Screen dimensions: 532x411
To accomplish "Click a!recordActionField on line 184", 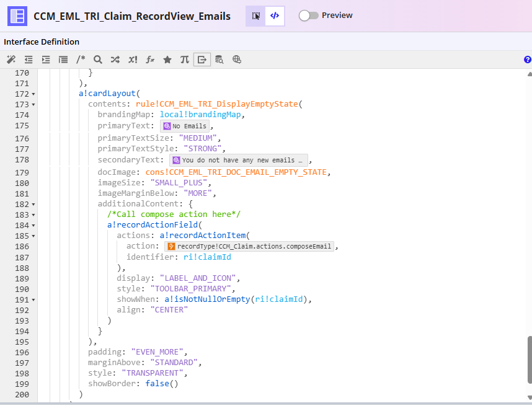I will tap(153, 224).
